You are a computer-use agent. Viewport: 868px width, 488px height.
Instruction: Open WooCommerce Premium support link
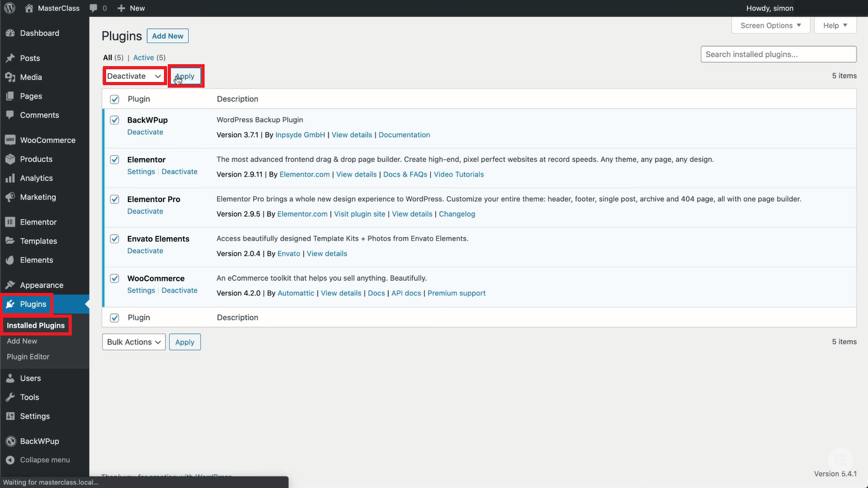(456, 293)
